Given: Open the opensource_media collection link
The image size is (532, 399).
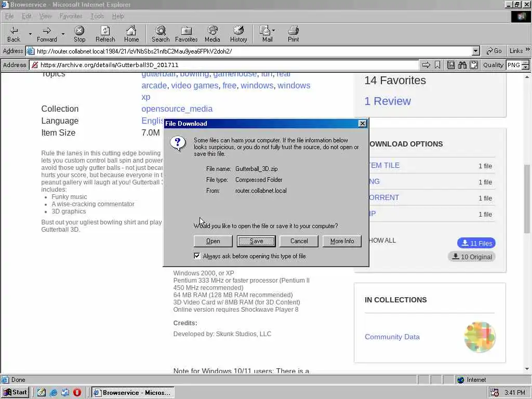Looking at the screenshot, I should (177, 109).
